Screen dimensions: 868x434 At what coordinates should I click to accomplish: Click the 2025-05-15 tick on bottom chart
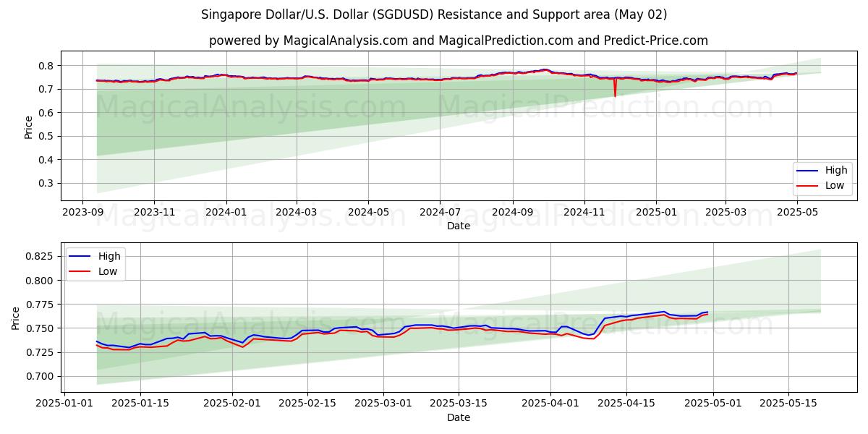(x=788, y=404)
